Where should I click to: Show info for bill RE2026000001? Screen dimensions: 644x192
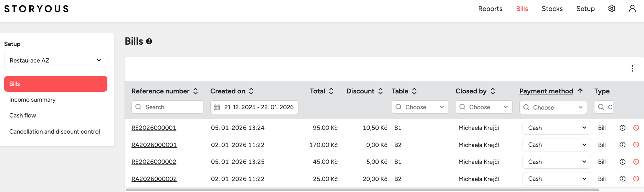coord(623,128)
